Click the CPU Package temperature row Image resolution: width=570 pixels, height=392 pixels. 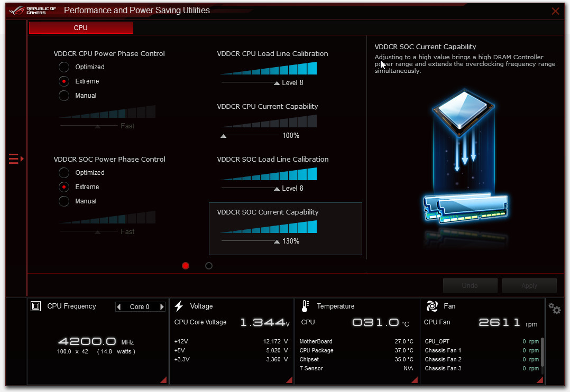356,351
